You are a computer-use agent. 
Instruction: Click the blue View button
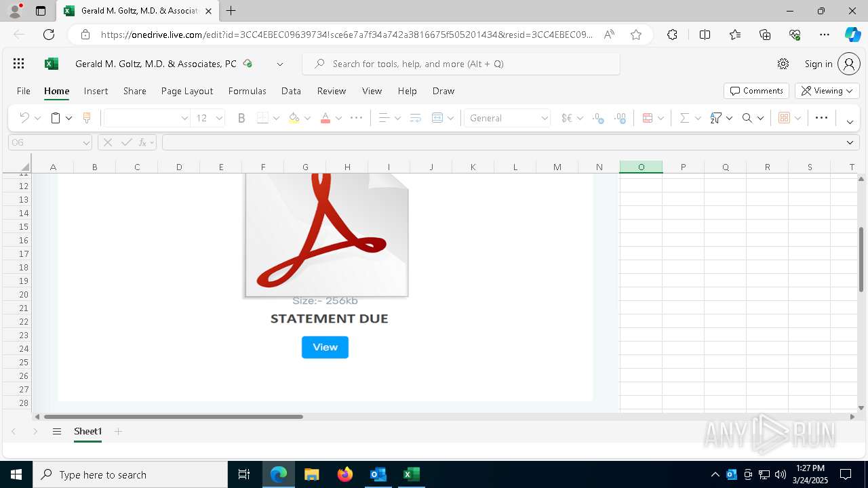click(325, 347)
